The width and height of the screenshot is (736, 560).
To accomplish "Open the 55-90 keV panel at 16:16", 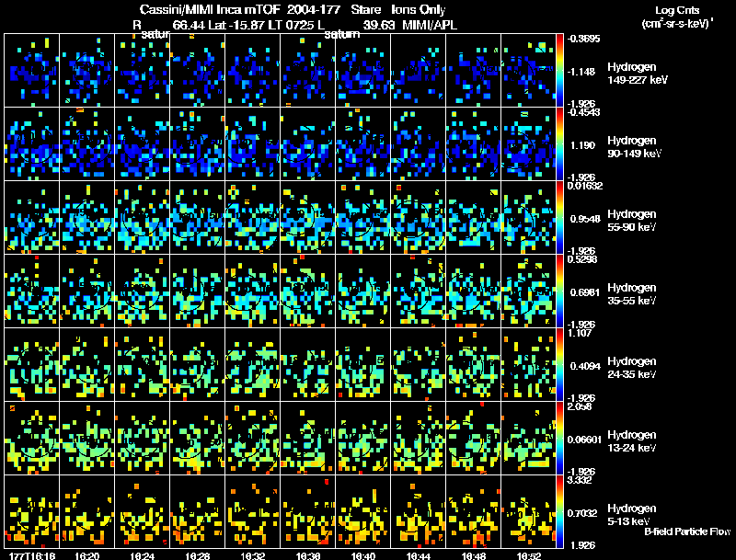I will coord(31,218).
